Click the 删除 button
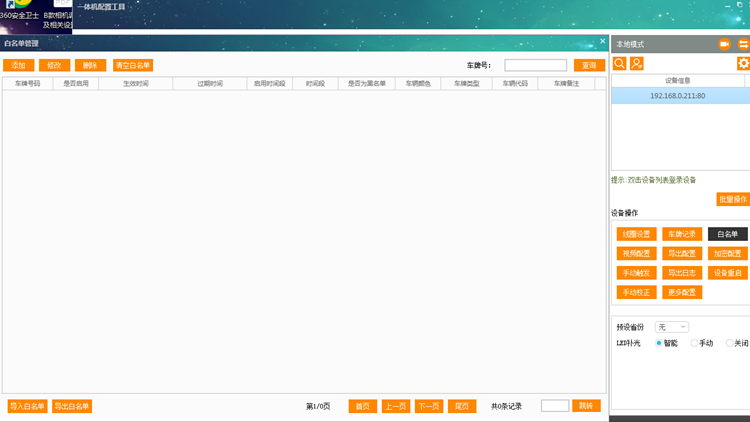 pyautogui.click(x=90, y=65)
